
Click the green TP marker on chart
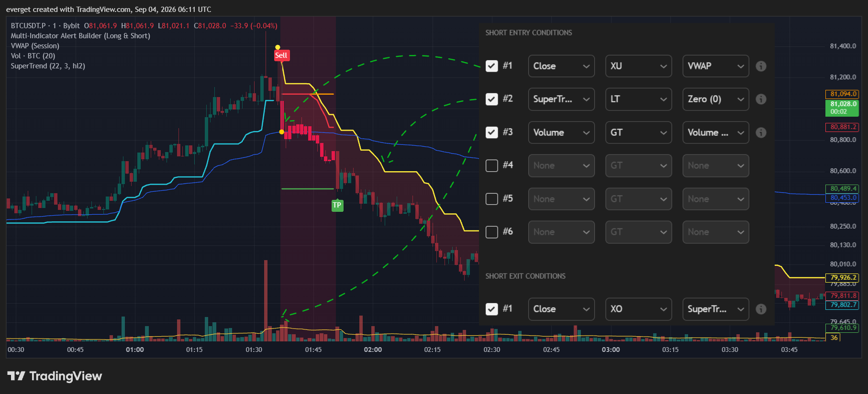tap(337, 205)
